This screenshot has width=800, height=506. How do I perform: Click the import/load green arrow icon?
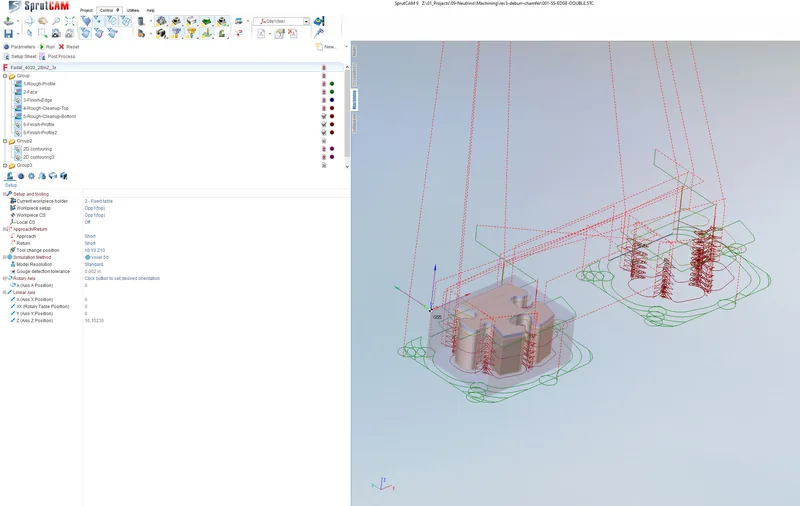pos(8,21)
